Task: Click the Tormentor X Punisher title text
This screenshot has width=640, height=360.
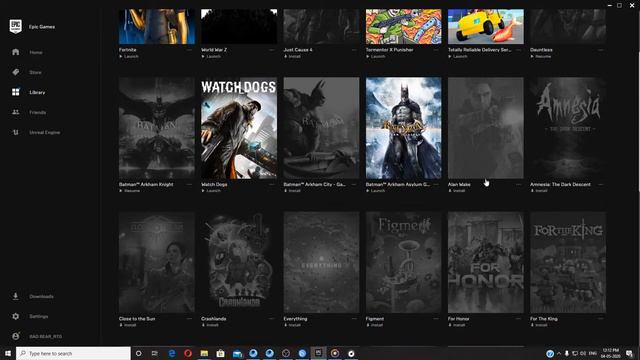Action: 389,50
